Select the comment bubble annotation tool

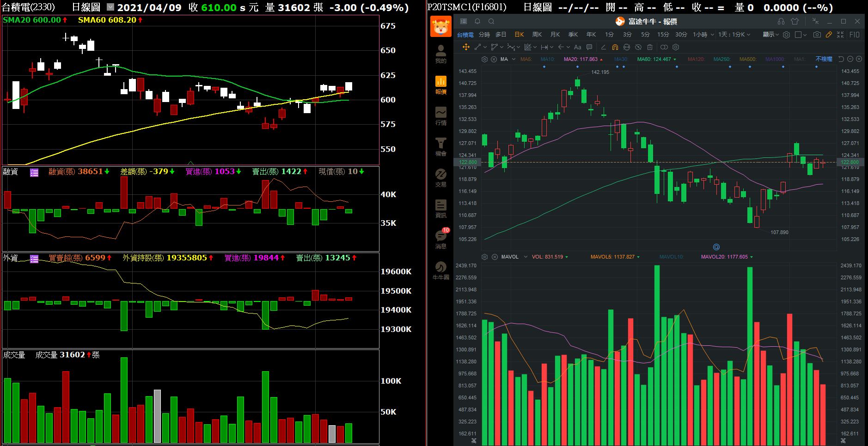tap(589, 47)
